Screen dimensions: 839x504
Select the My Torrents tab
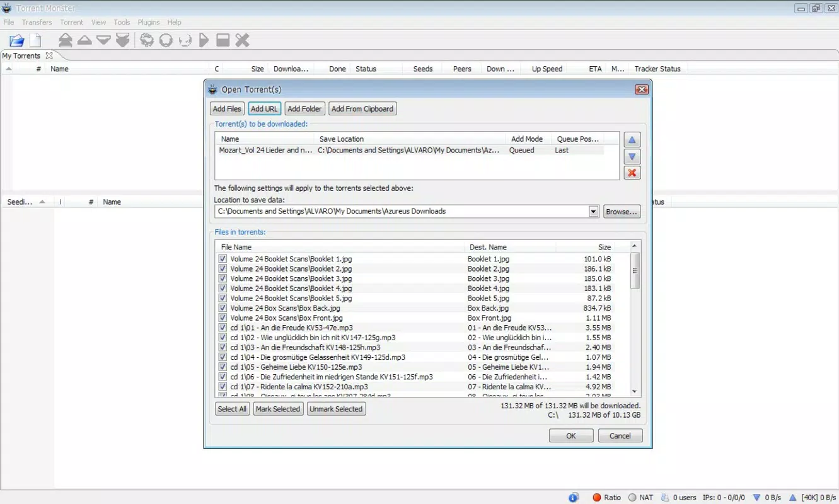click(21, 55)
